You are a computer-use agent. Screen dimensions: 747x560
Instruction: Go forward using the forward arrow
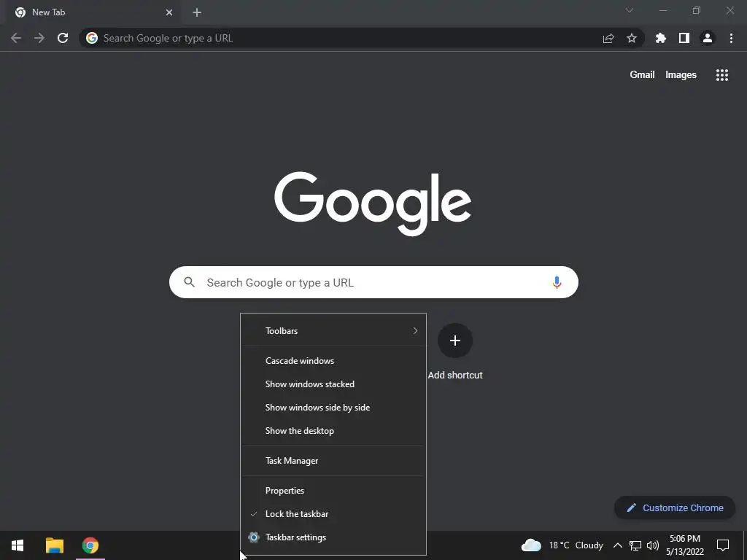[x=39, y=38]
